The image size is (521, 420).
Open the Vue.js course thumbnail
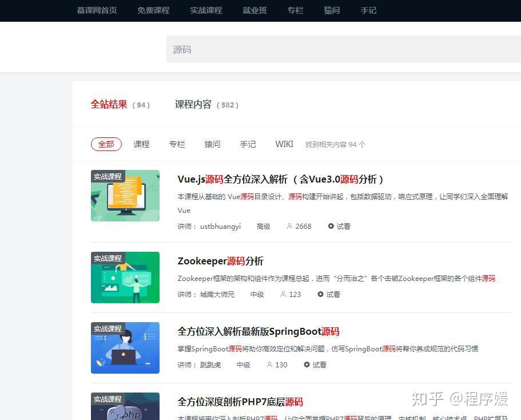125,196
